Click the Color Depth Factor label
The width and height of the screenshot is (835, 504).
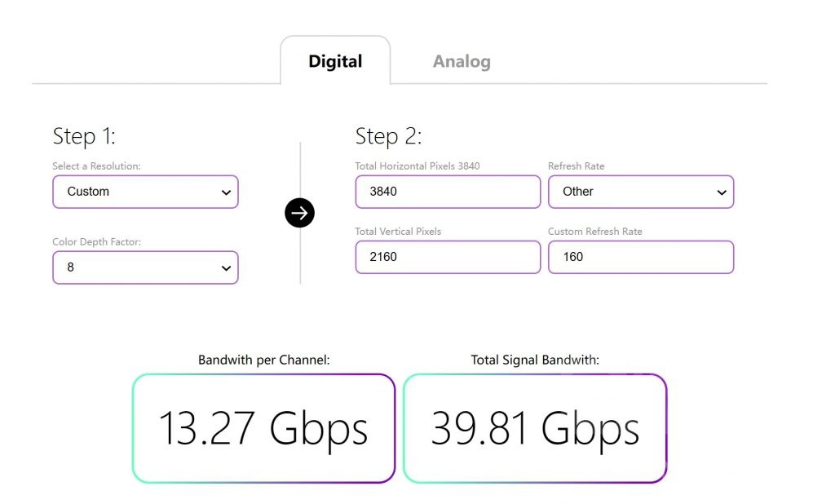click(96, 242)
